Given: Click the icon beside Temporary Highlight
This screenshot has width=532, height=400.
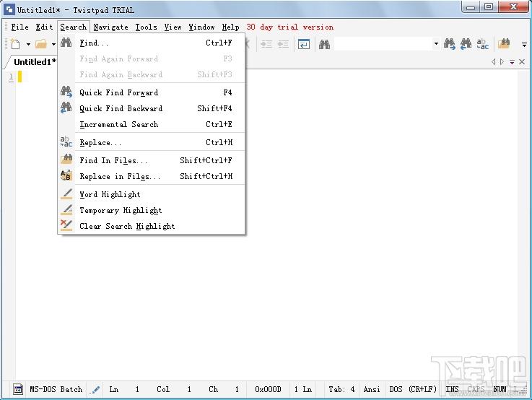Looking at the screenshot, I should 66,209.
